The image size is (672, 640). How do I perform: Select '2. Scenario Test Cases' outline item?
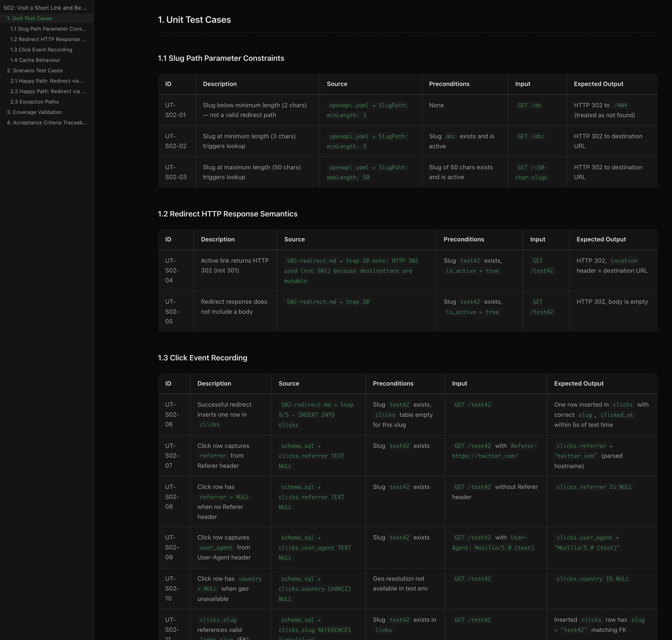coord(35,71)
